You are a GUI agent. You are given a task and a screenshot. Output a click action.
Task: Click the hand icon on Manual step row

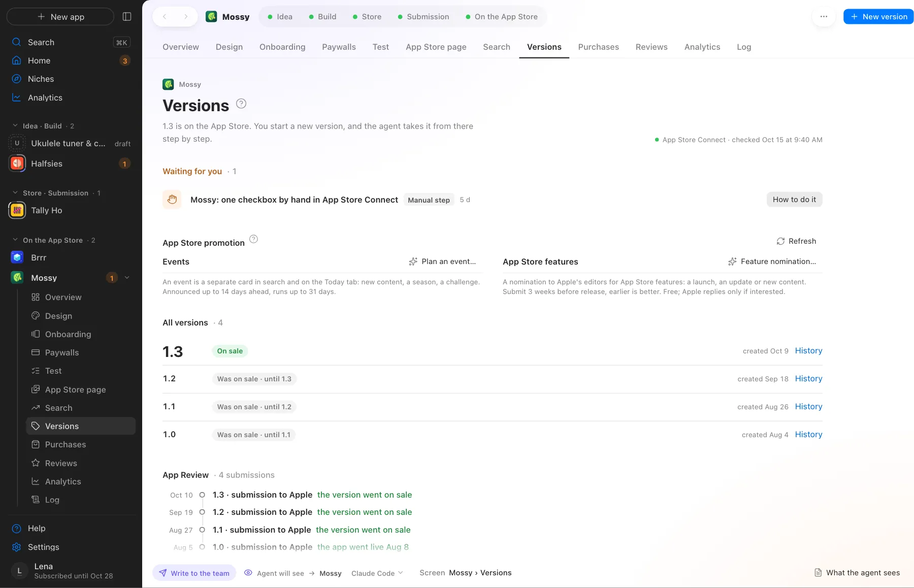click(x=172, y=200)
